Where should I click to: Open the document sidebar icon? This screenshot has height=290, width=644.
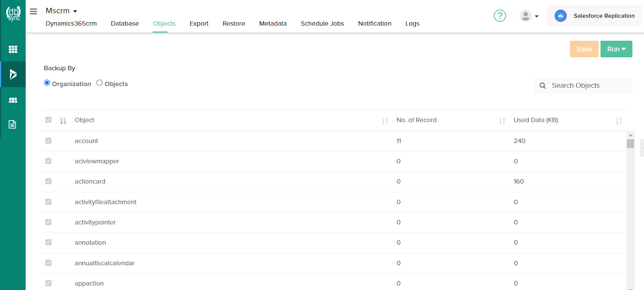(13, 124)
